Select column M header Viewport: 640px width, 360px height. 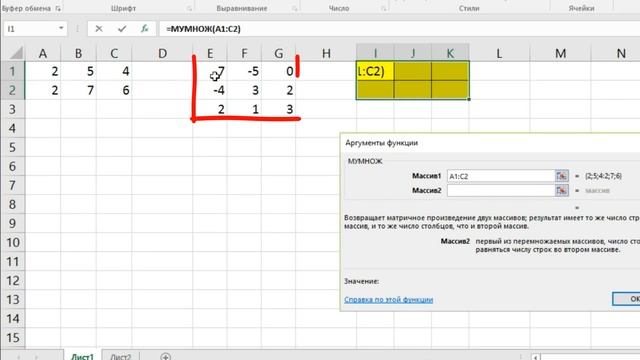coord(560,53)
